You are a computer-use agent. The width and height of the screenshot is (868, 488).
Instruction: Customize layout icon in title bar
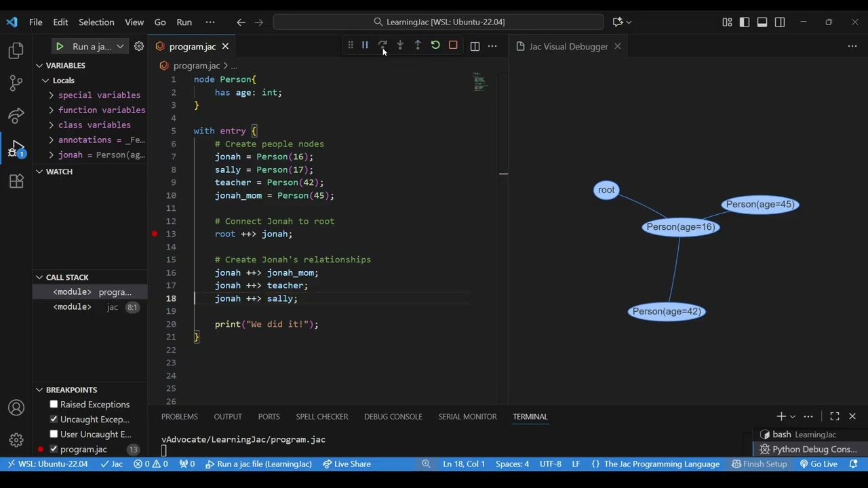click(x=727, y=22)
